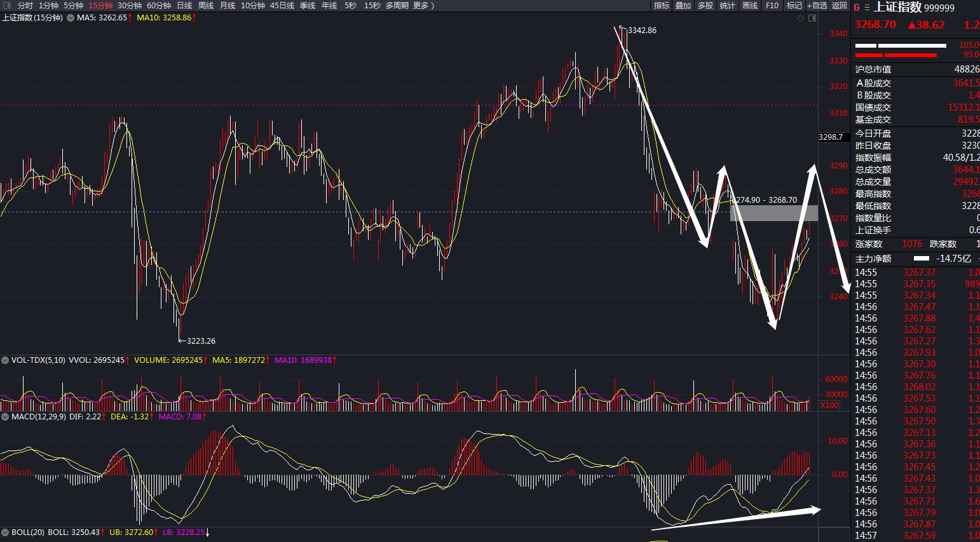The width and height of the screenshot is (980, 542).
Task: Click the 涨家数 1076 value
Action: click(x=913, y=244)
